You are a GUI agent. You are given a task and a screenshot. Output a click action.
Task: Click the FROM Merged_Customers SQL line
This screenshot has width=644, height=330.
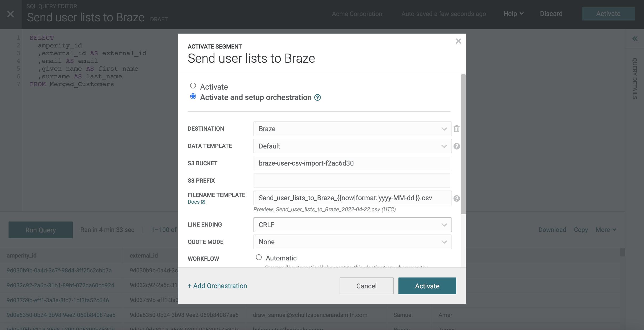(x=72, y=84)
